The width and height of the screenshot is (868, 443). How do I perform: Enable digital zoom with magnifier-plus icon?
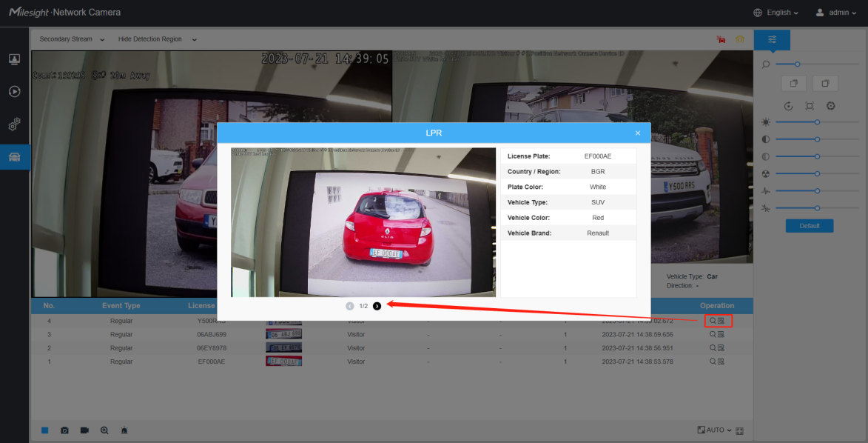[104, 430]
